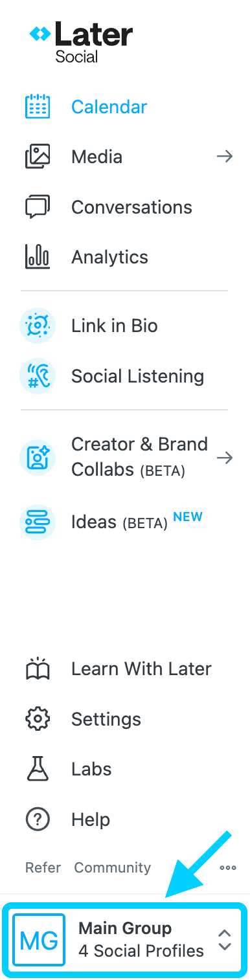Select the Social Listening ear icon

click(x=38, y=376)
